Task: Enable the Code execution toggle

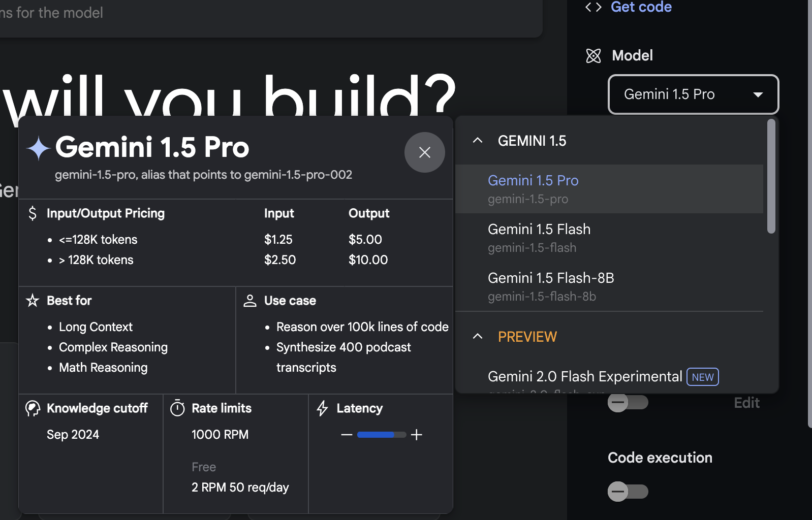Action: 628,492
